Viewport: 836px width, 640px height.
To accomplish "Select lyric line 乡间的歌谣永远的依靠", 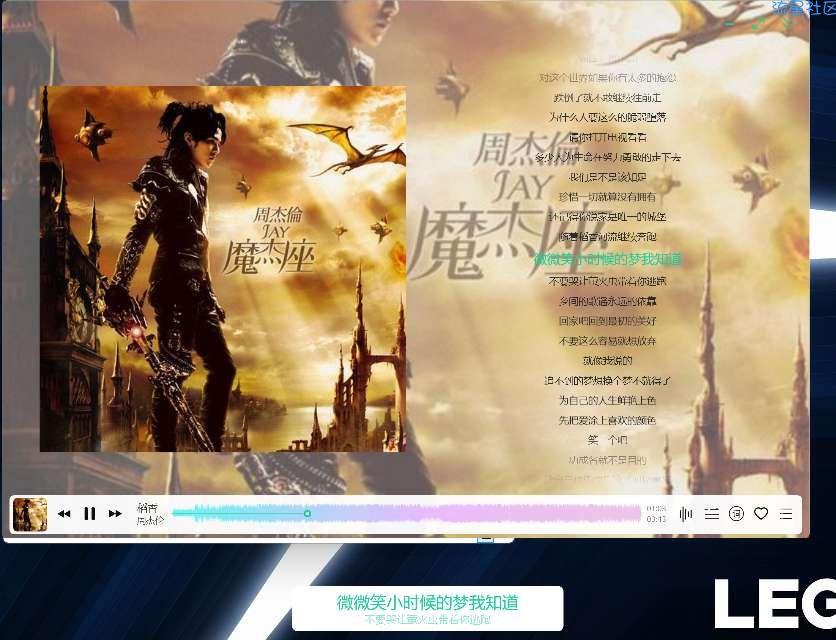I will [607, 301].
